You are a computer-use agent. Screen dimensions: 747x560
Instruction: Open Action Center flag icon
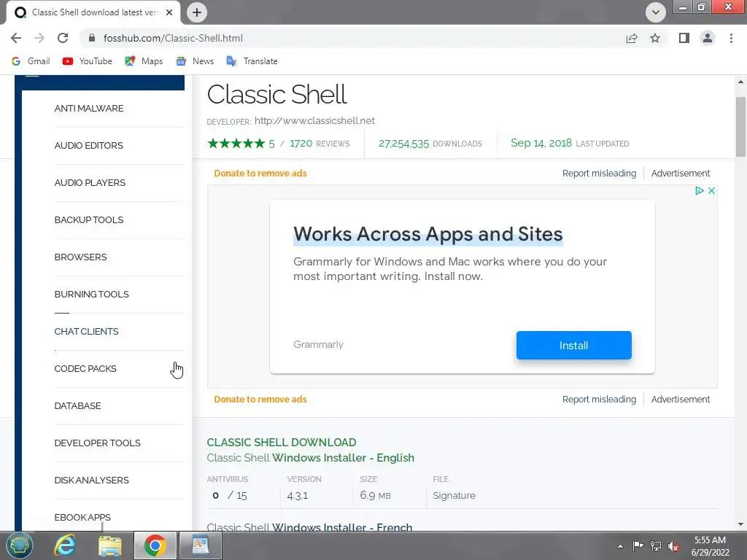point(638,545)
